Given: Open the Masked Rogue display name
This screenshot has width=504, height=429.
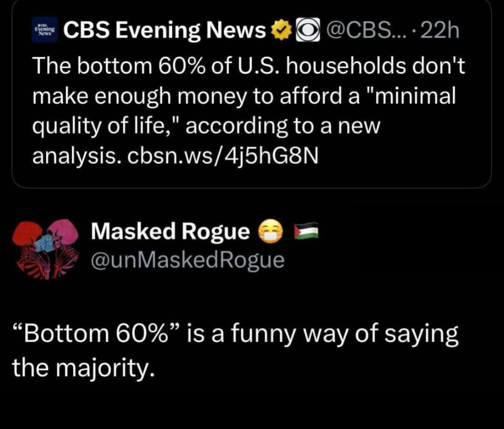Looking at the screenshot, I should [x=171, y=231].
